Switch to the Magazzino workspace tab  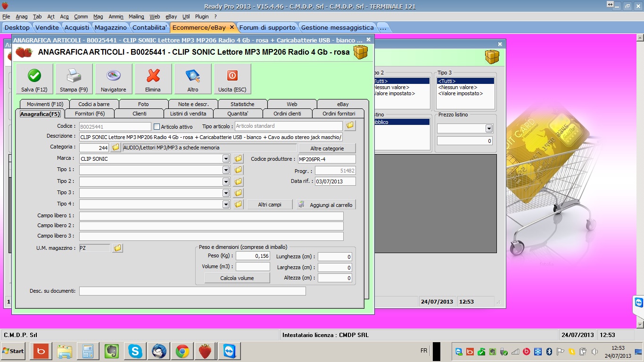pyautogui.click(x=111, y=27)
